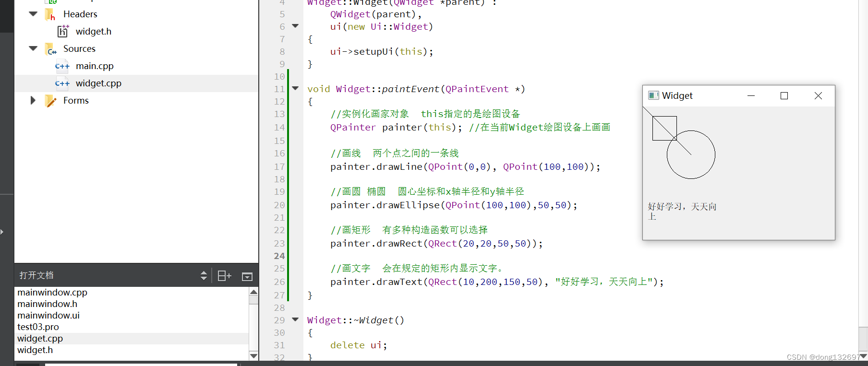Viewport: 868px width, 366px height.
Task: Click open documents scrollbar up arrow
Action: coord(254,292)
